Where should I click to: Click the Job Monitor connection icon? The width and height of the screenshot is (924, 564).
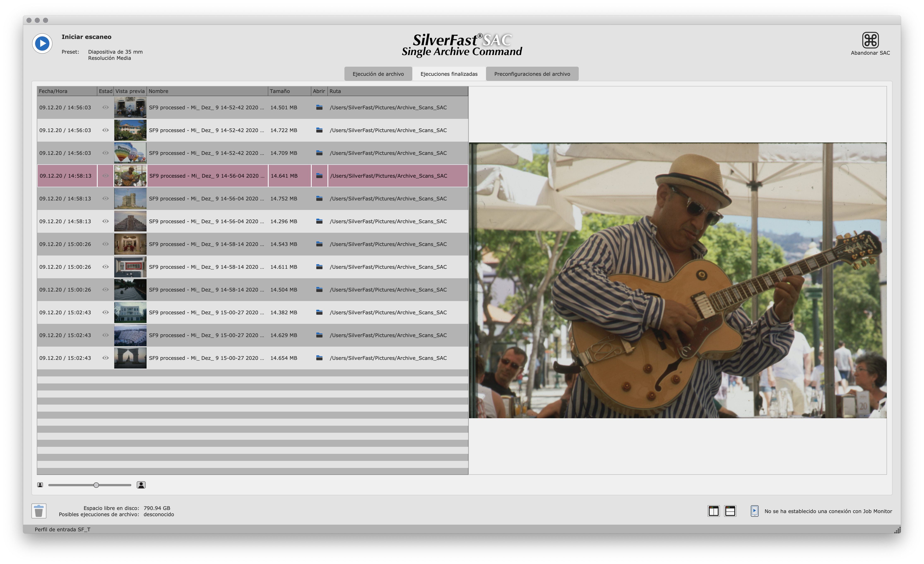pyautogui.click(x=754, y=511)
